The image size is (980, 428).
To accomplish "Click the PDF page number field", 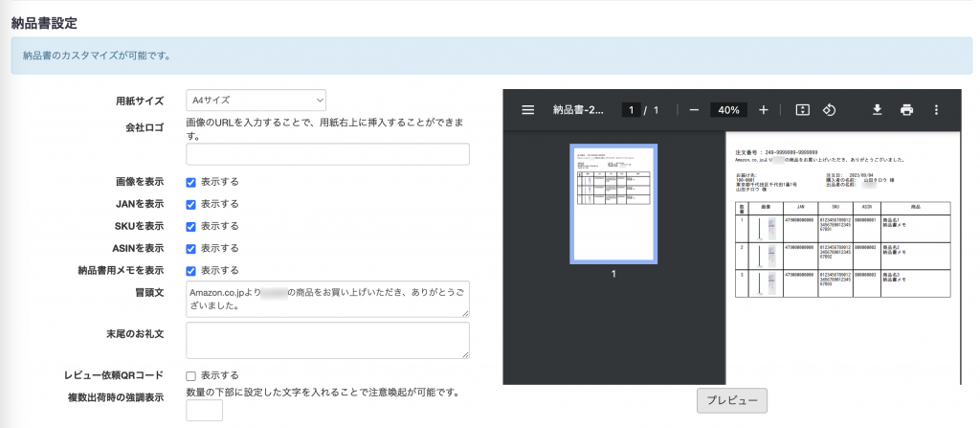I will [x=631, y=110].
